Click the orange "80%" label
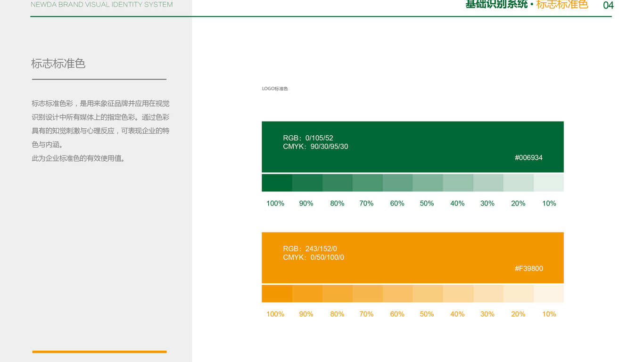Viewport: 644px width, 362px height. click(x=337, y=314)
